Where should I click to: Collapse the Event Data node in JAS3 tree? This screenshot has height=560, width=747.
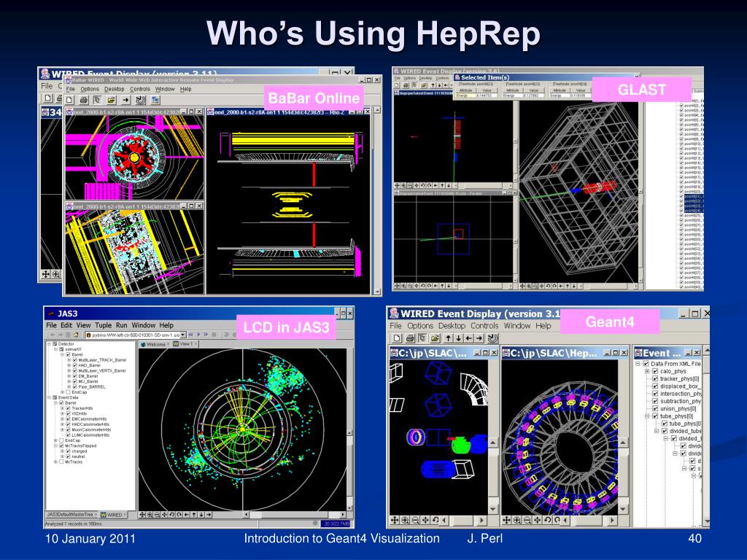(49, 397)
